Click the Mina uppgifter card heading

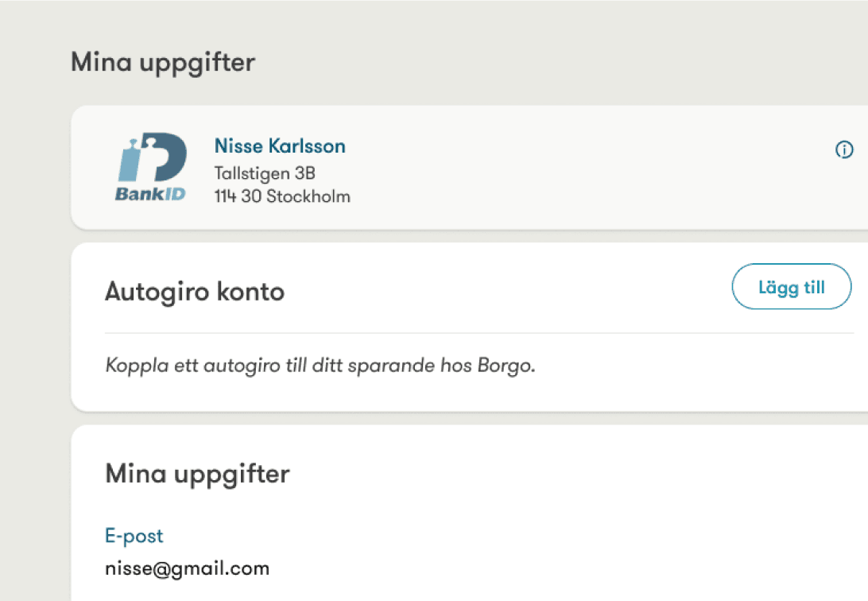197,474
